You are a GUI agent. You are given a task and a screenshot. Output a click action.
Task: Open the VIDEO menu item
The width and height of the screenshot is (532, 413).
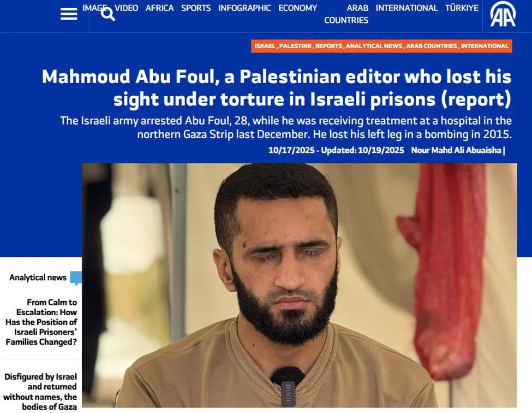126,8
